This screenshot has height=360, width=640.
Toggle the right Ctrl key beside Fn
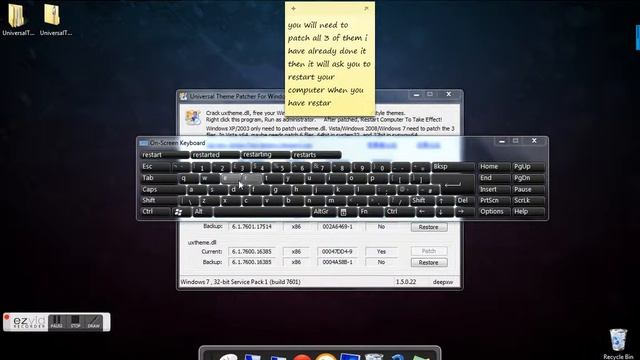pyautogui.click(x=400, y=212)
